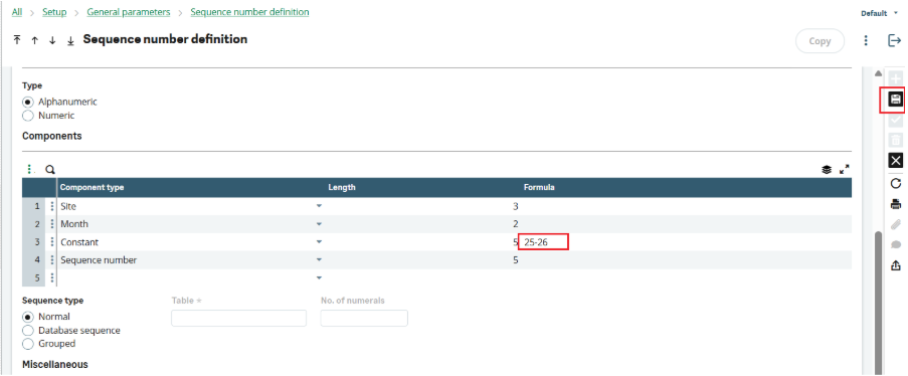Click the printer icon in right panel
The image size is (908, 376).
click(895, 204)
